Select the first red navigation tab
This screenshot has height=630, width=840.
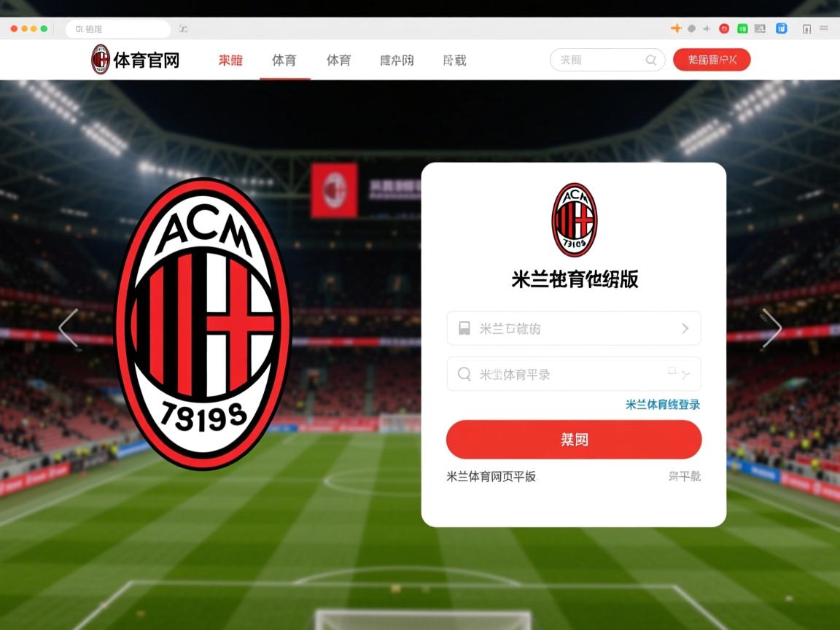tap(230, 60)
